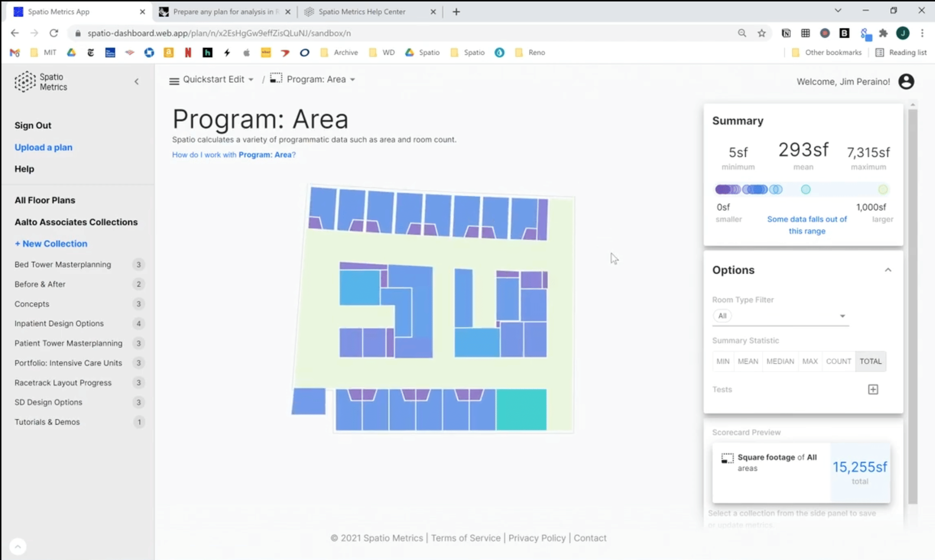Image resolution: width=935 pixels, height=560 pixels.
Task: Open the Amazon bookmark icon
Action: 168,53
